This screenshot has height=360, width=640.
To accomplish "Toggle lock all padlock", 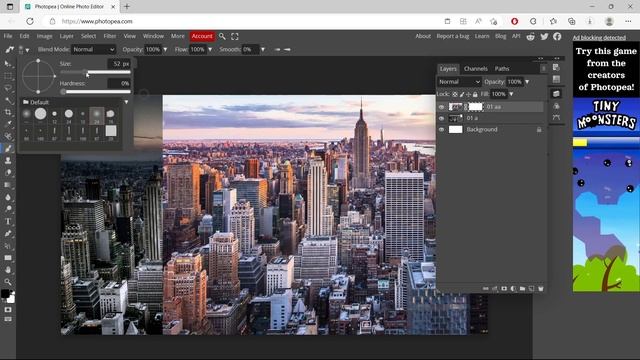I will point(475,94).
